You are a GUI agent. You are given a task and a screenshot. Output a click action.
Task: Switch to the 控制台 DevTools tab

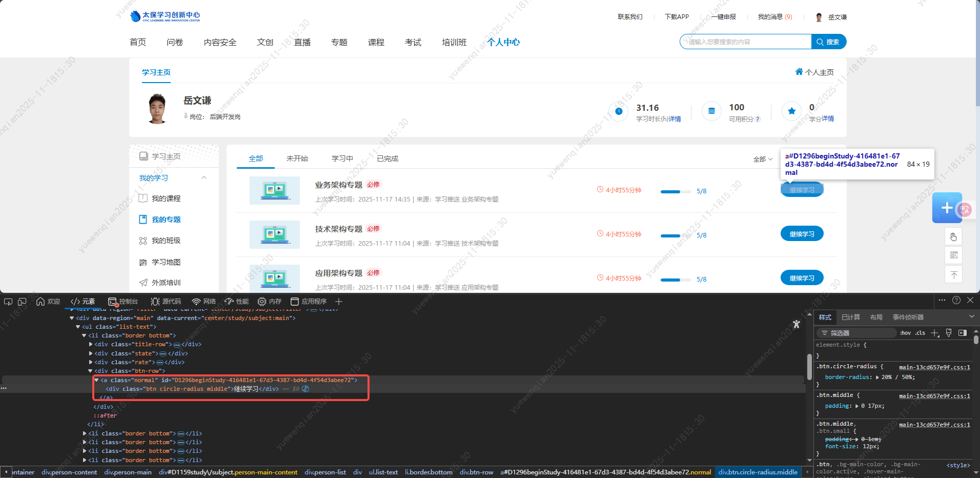(x=123, y=302)
